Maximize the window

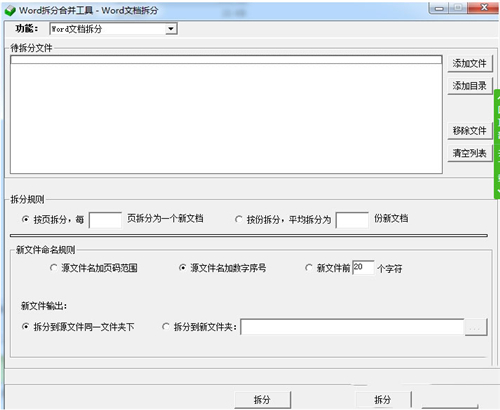[x=458, y=8]
